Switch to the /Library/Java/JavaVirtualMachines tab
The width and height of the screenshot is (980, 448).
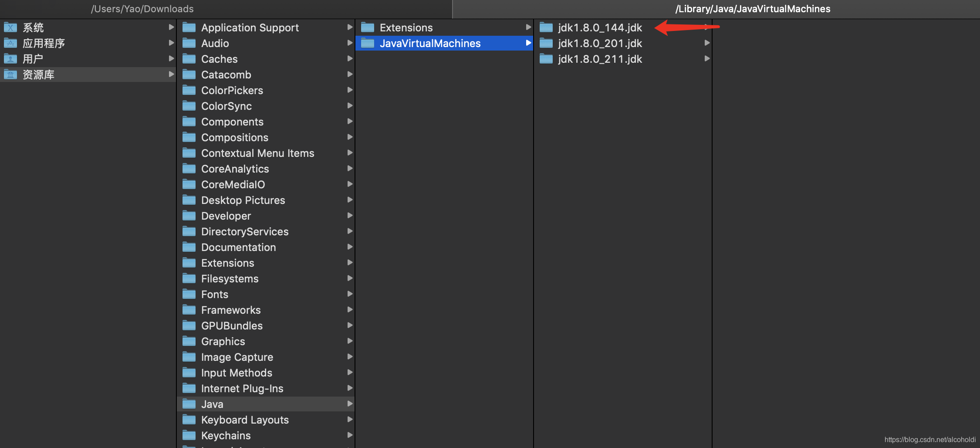(x=716, y=9)
